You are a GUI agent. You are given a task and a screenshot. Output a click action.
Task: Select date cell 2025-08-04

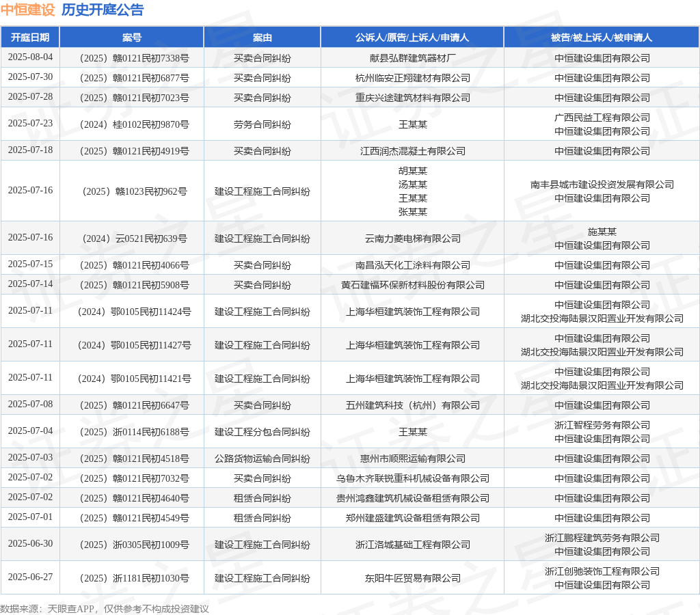click(30, 57)
